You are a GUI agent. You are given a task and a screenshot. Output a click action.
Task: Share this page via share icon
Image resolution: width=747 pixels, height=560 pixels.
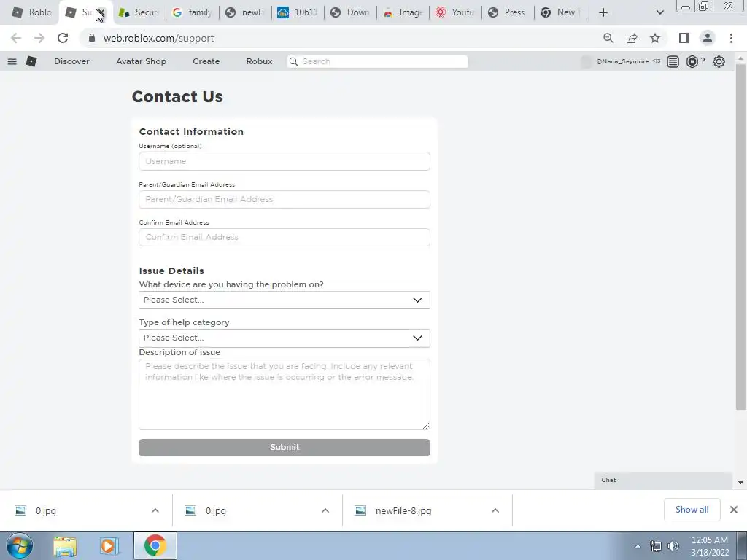(x=632, y=38)
